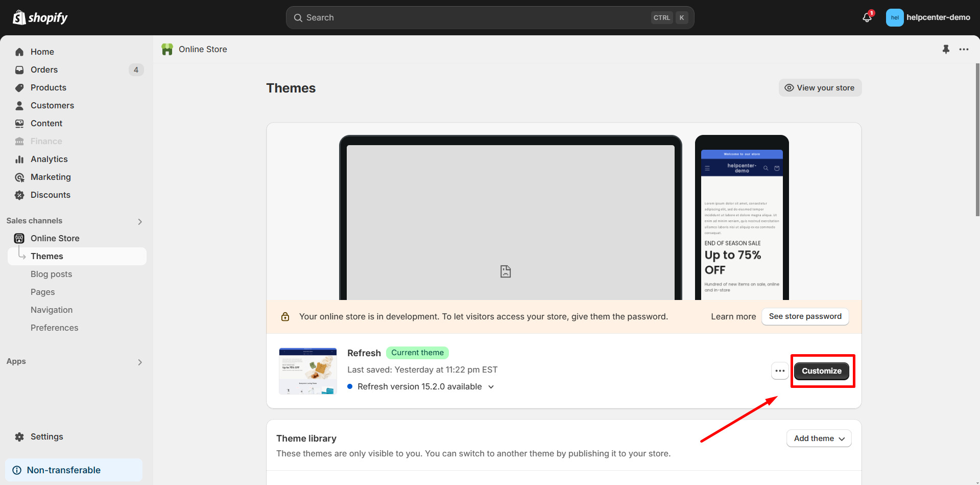The image size is (980, 485).
Task: Switch to the Themes sidebar item
Action: click(x=46, y=256)
